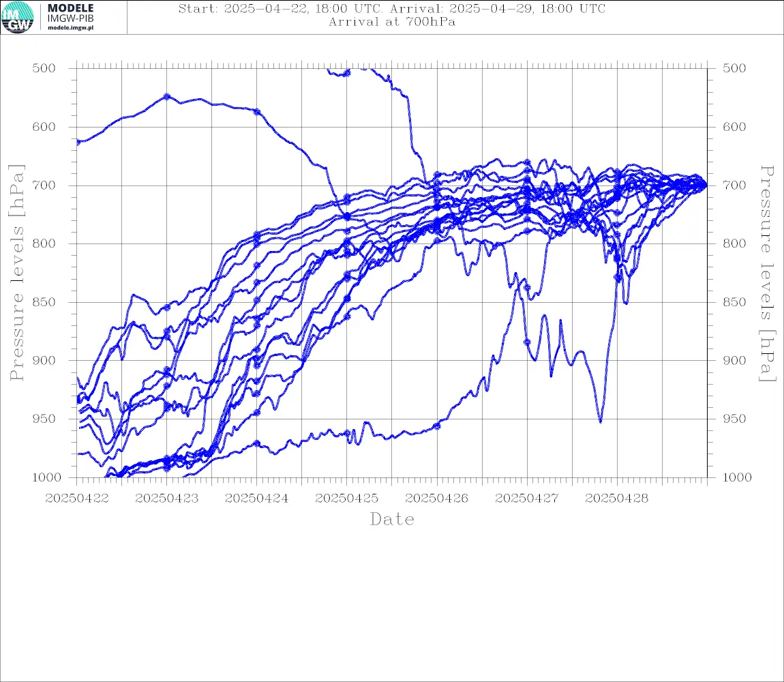Click x-axis label 20250428
Image resolution: width=784 pixels, height=682 pixels.
pos(617,499)
